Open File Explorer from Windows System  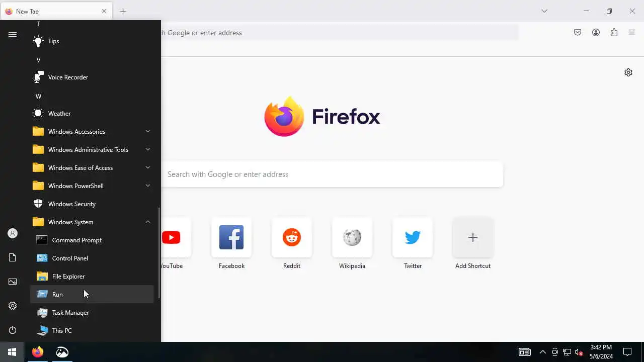(x=92, y=277)
